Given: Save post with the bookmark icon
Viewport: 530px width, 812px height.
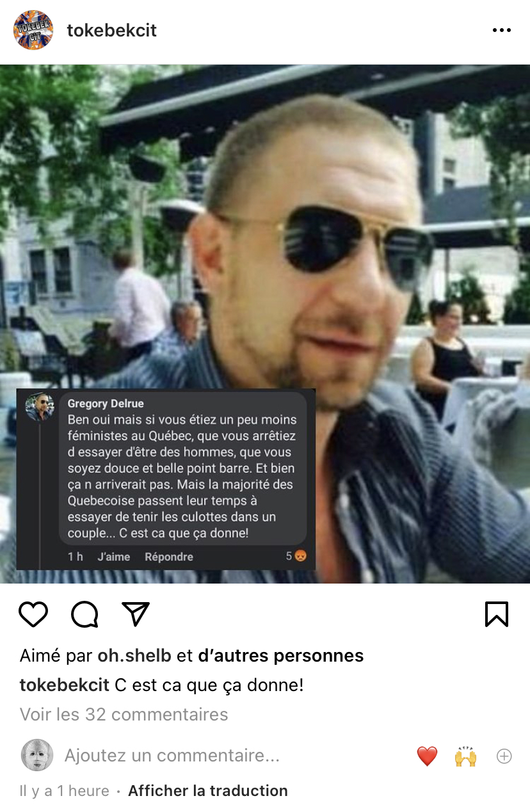Looking at the screenshot, I should point(497,614).
